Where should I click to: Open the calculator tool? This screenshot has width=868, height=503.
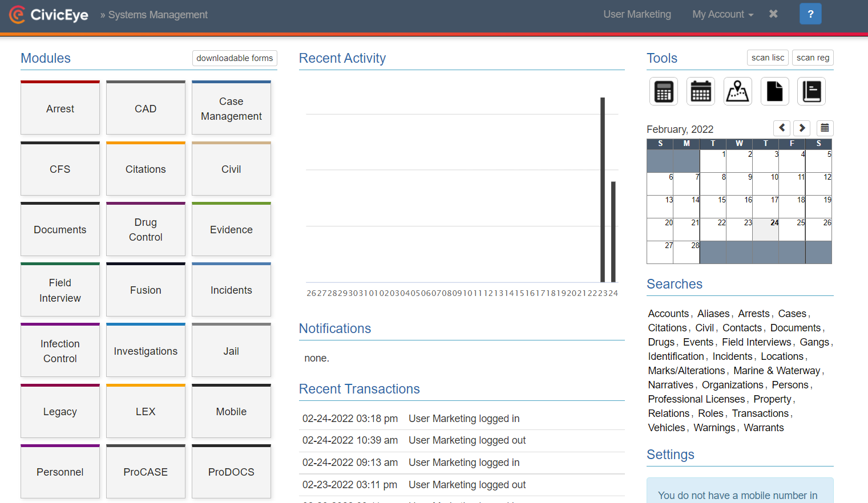pyautogui.click(x=663, y=91)
